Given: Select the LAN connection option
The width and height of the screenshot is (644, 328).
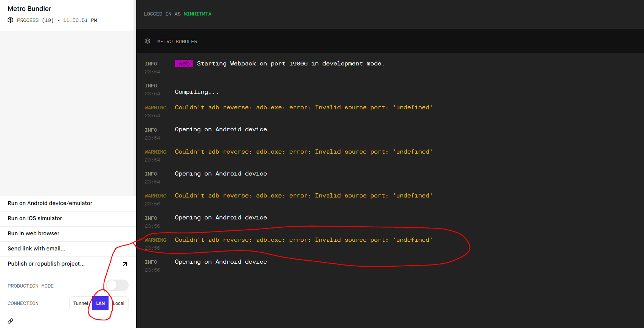Looking at the screenshot, I should 101,303.
